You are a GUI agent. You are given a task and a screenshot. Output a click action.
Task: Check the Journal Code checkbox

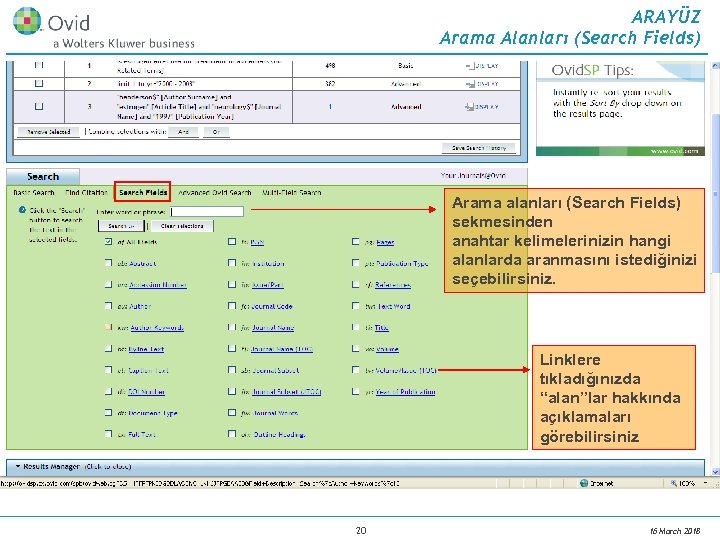pos(232,305)
